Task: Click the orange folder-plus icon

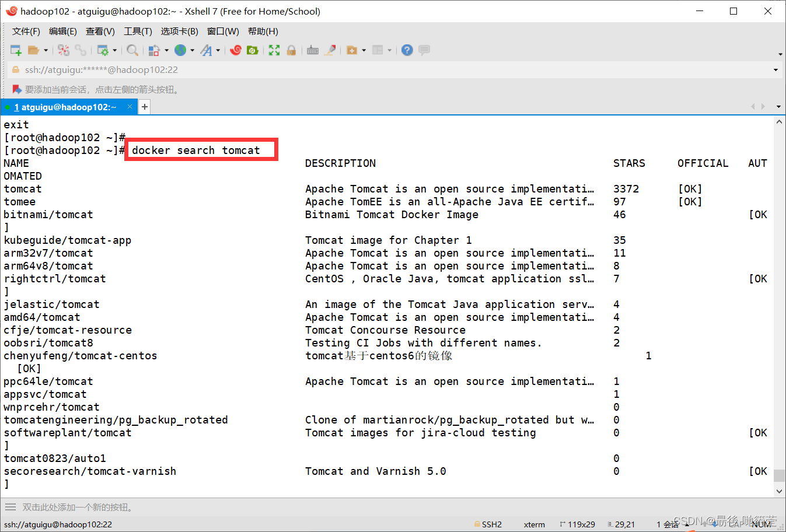Action: (352, 50)
